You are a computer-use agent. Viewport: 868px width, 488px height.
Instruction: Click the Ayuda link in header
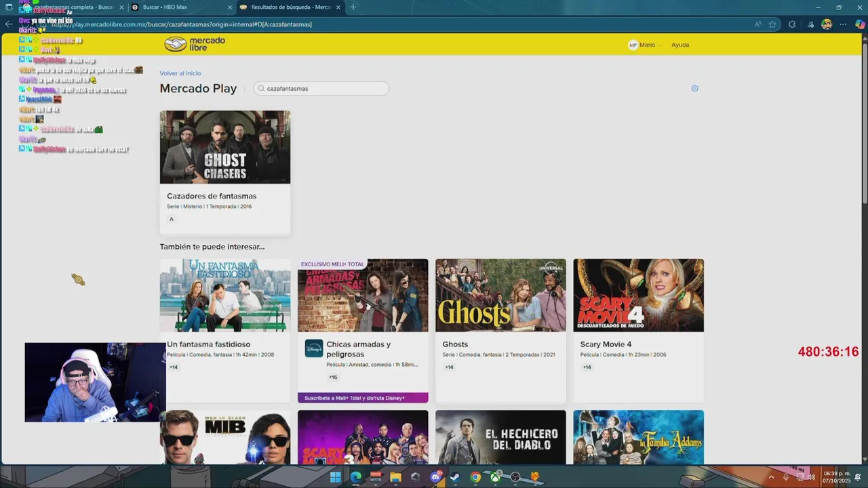pos(680,45)
